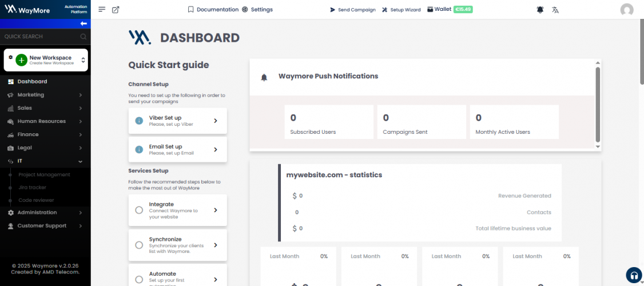Expand the Finance submenu chevron

[81, 134]
